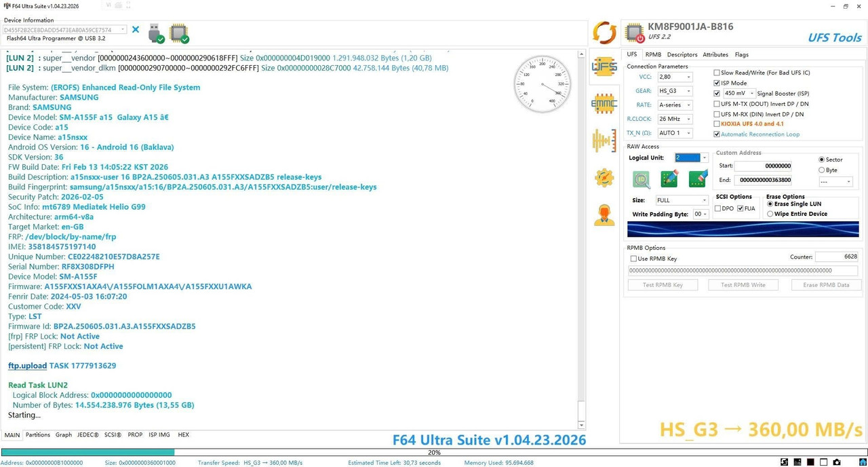This screenshot has width=868, height=467.
Task: Open the ISP IMG bottom tab
Action: point(159,434)
